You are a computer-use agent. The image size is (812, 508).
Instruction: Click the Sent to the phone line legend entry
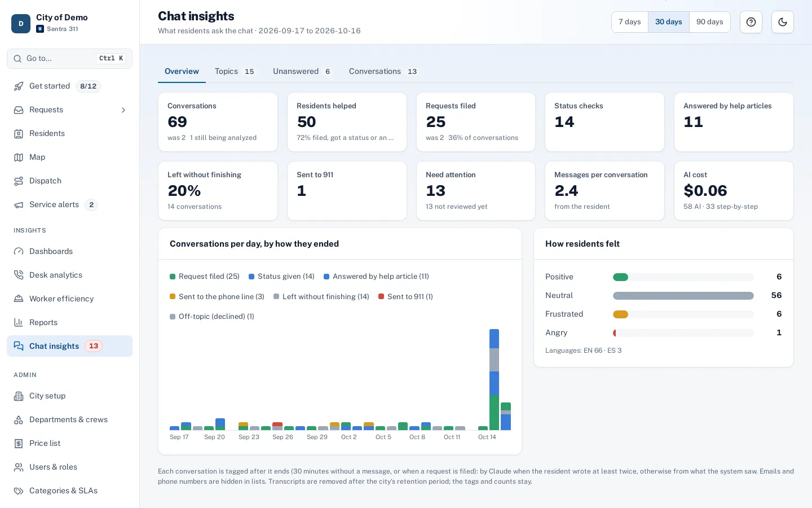217,297
